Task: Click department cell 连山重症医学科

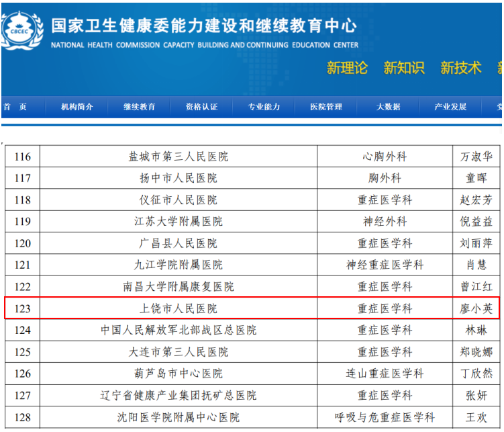Action: pos(385,374)
